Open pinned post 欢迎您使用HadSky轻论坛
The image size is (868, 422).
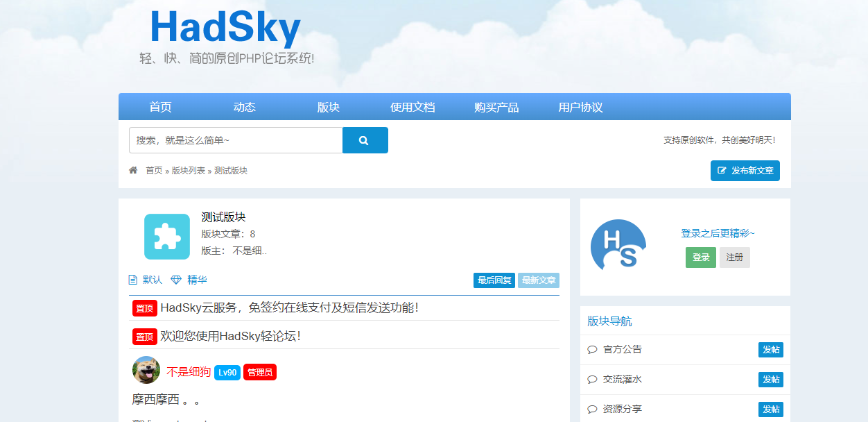point(230,336)
